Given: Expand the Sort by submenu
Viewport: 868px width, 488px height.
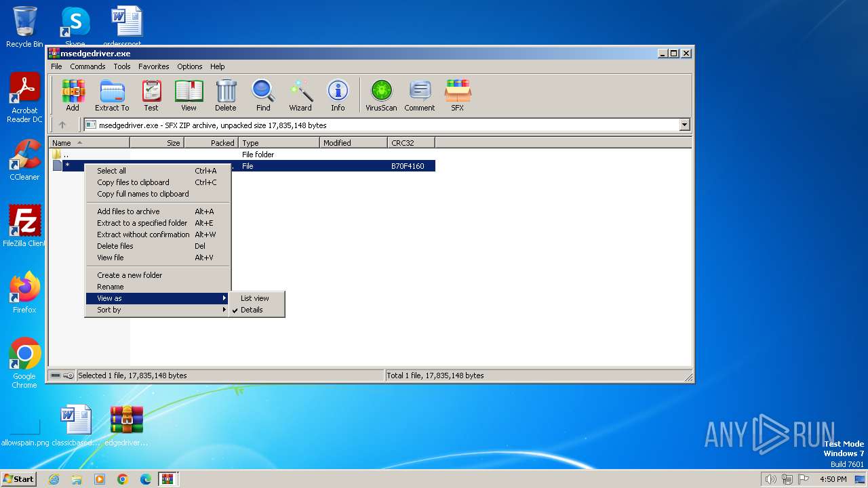Looking at the screenshot, I should (158, 310).
